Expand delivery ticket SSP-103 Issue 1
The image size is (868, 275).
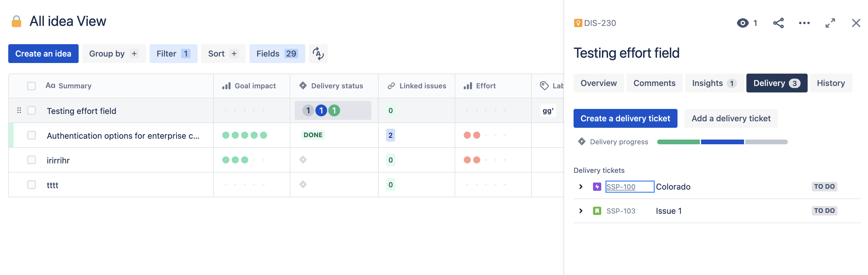point(581,211)
